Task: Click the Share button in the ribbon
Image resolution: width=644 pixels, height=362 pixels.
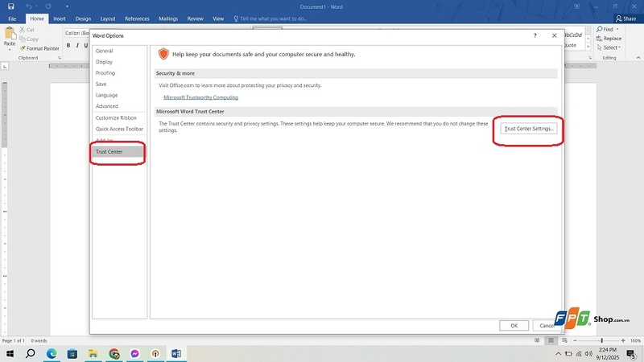Action: tap(625, 19)
